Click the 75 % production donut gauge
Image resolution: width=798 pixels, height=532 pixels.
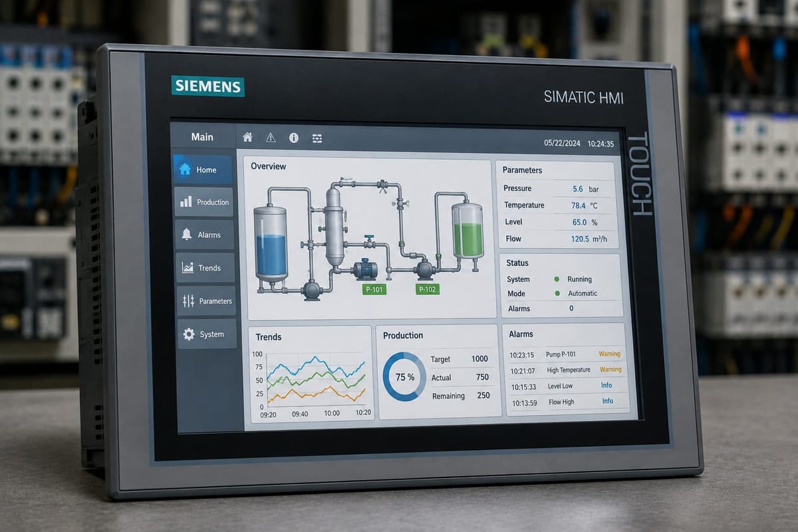click(x=404, y=377)
